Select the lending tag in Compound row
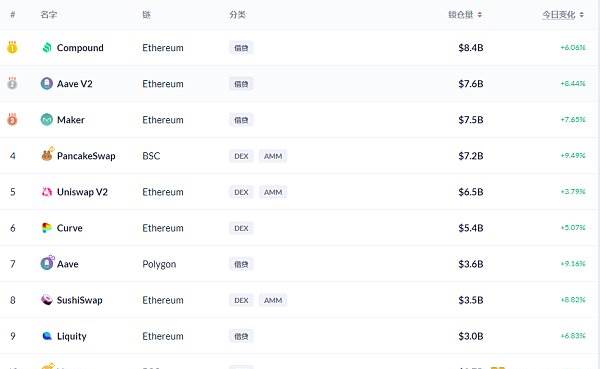This screenshot has width=600, height=369. point(241,48)
